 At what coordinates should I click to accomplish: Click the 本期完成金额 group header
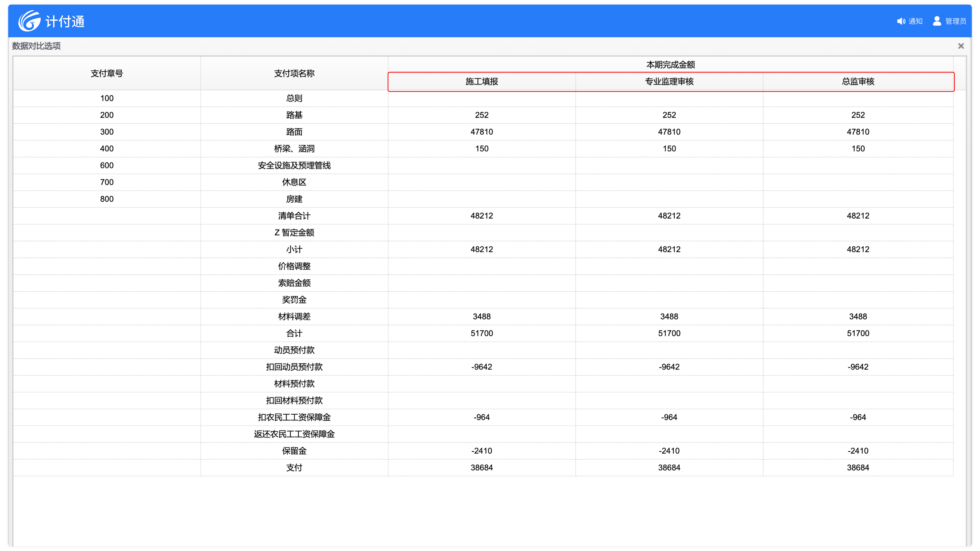tap(670, 65)
